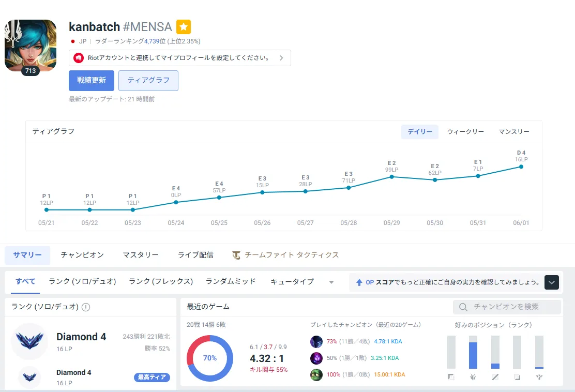Click the E4 57LP graph point
This screenshot has height=392, width=575.
(x=219, y=197)
